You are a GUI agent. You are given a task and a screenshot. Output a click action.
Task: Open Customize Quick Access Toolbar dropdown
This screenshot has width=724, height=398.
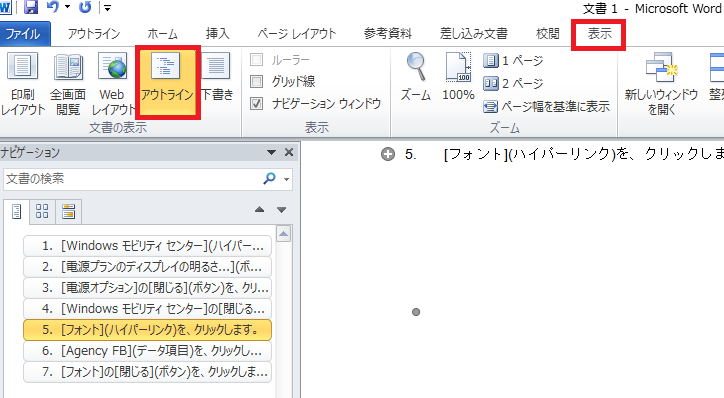[107, 8]
